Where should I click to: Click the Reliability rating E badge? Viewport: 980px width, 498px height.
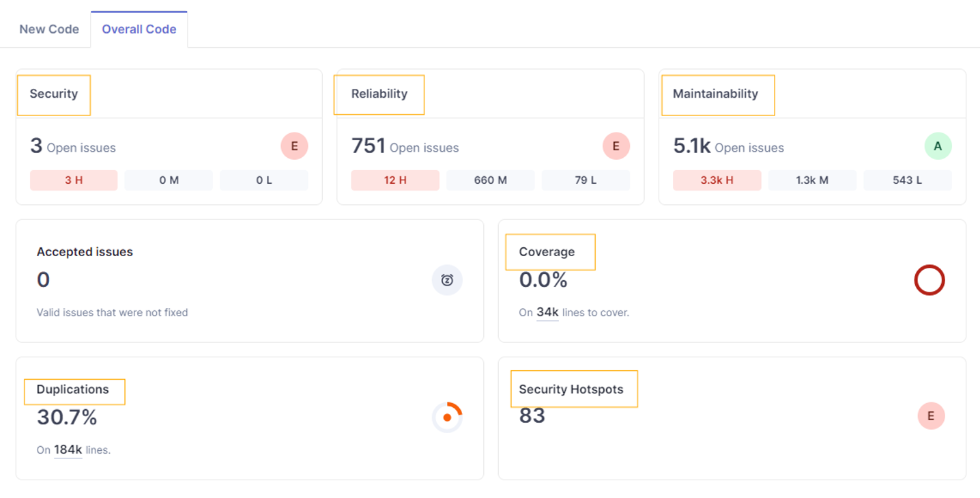616,146
